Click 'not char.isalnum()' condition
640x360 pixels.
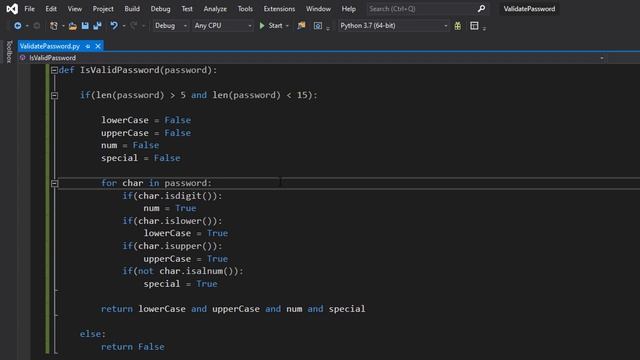[x=188, y=271]
